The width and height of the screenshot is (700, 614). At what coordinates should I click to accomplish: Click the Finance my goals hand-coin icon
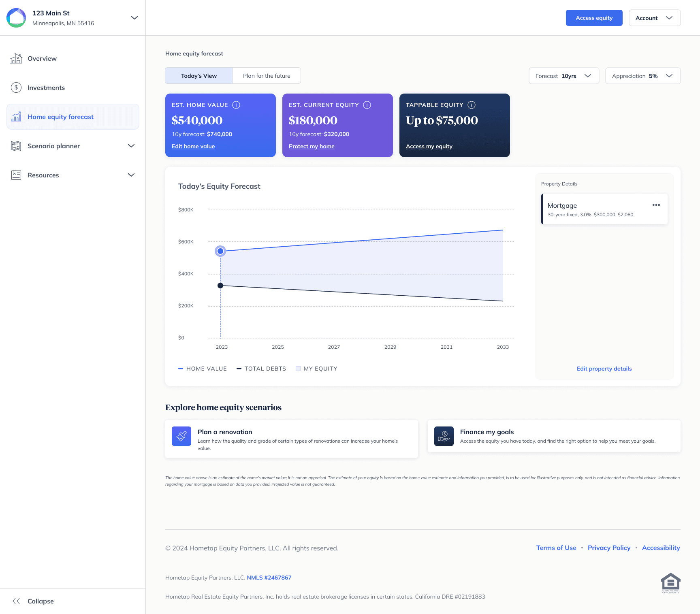444,436
